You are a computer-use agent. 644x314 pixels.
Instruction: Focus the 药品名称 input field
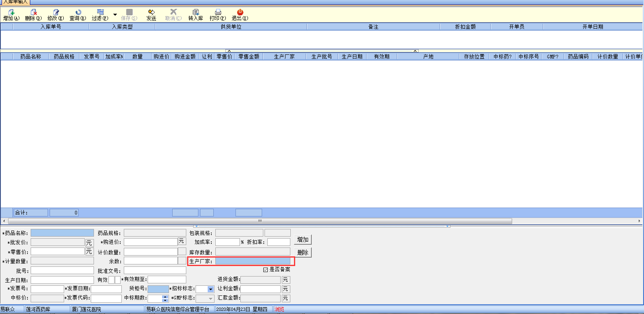(x=62, y=233)
